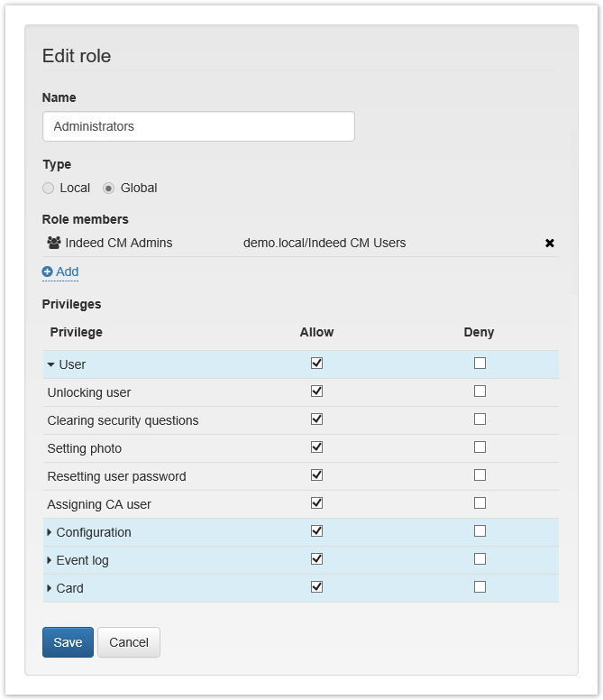603x700 pixels.
Task: Remove the Indeed CM Admins role member
Action: [550, 244]
